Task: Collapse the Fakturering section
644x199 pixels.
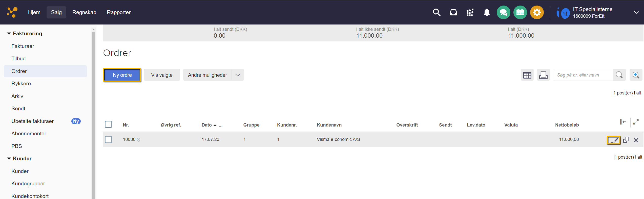Action: [x=9, y=34]
